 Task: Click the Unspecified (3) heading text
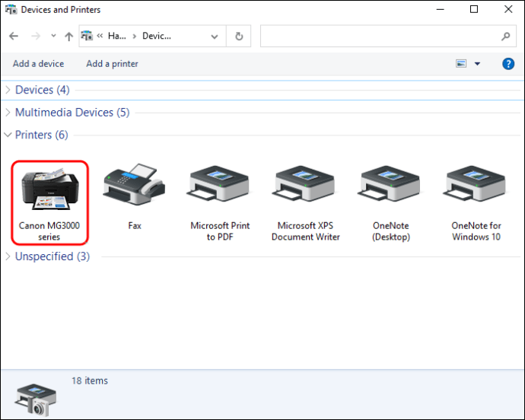point(52,256)
